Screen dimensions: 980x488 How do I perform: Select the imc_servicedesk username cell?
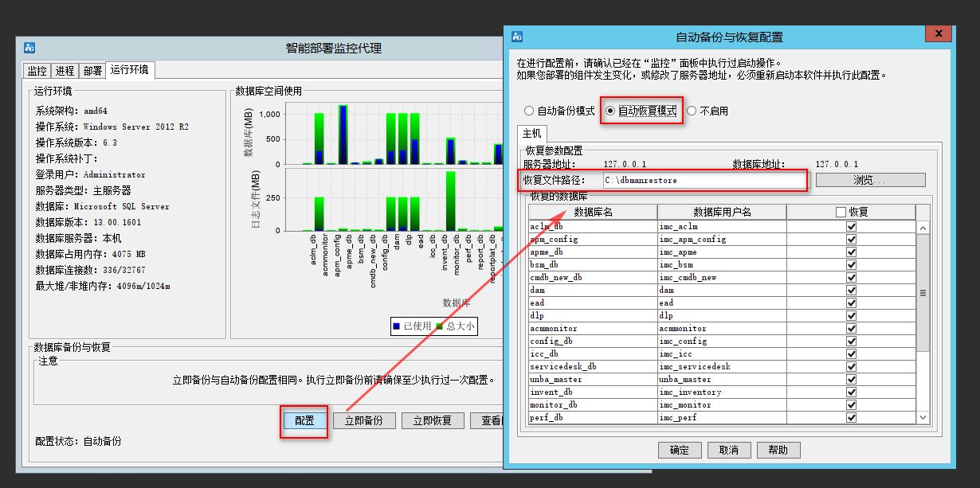click(x=722, y=367)
